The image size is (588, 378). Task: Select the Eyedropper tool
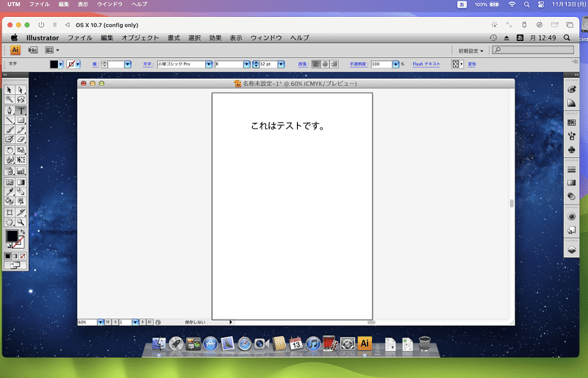click(x=10, y=192)
